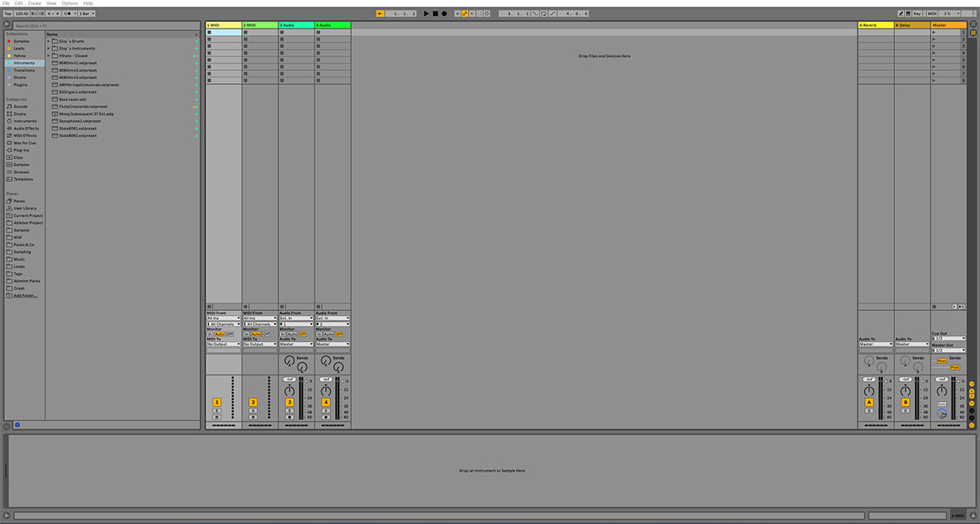
Task: Click the A Reverb return track header
Action: tap(875, 25)
